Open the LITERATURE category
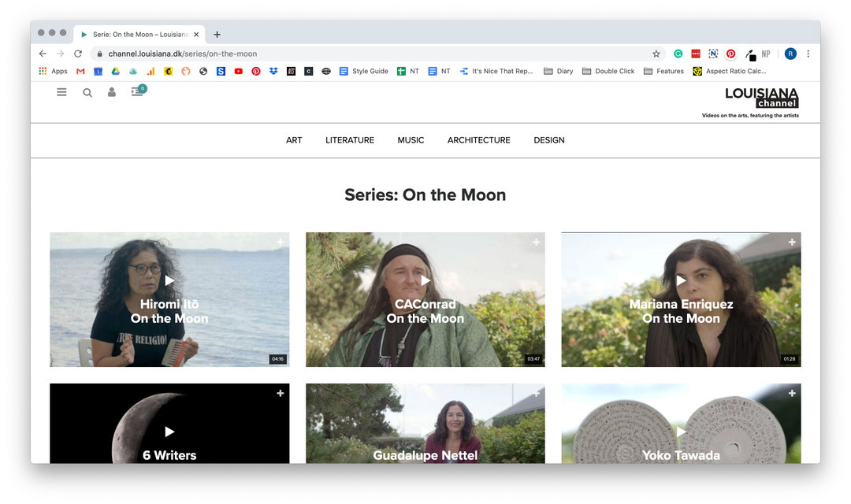This screenshot has width=851, height=504. (x=350, y=140)
